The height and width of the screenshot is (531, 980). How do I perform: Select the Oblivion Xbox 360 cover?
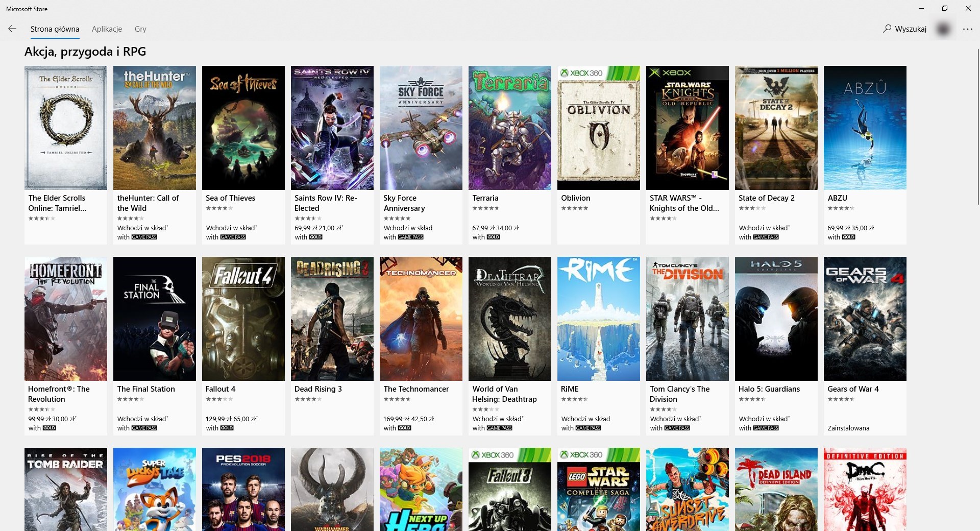(599, 128)
